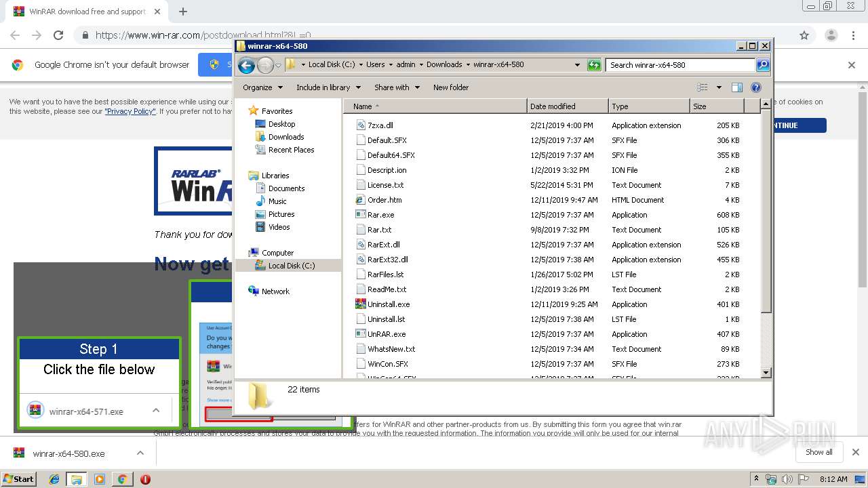Select the Default64.SFX file
868x488 pixels.
(391, 155)
